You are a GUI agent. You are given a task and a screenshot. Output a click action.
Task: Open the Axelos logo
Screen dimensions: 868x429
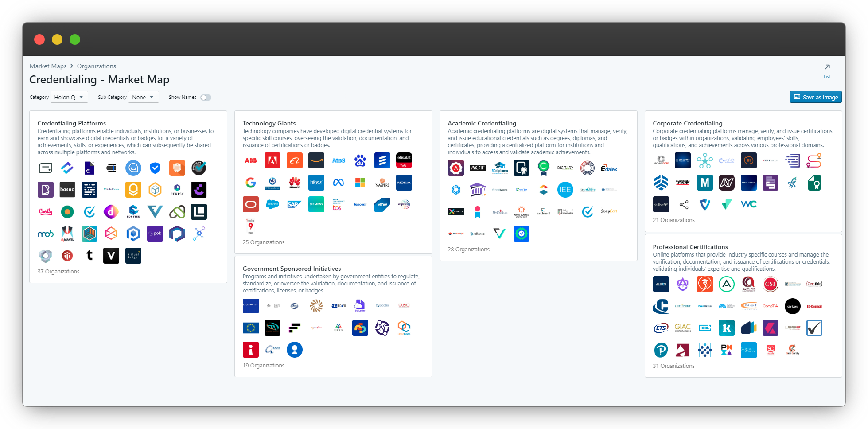749,284
